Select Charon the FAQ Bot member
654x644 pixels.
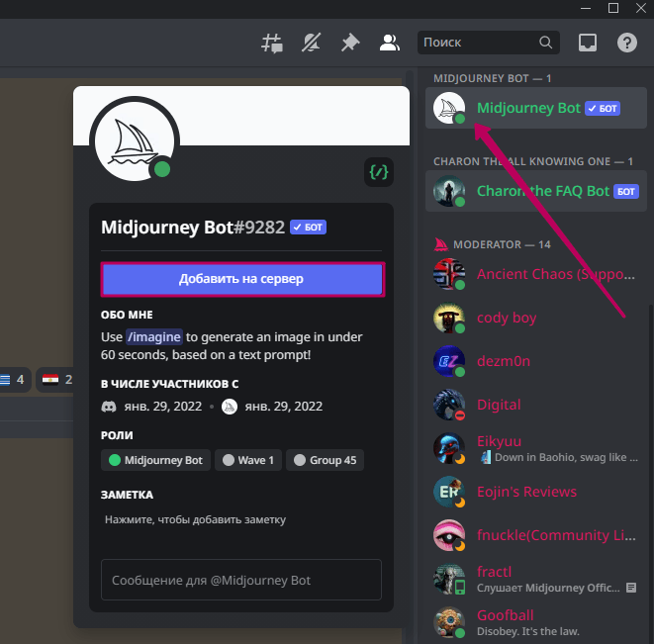pyautogui.click(x=536, y=191)
